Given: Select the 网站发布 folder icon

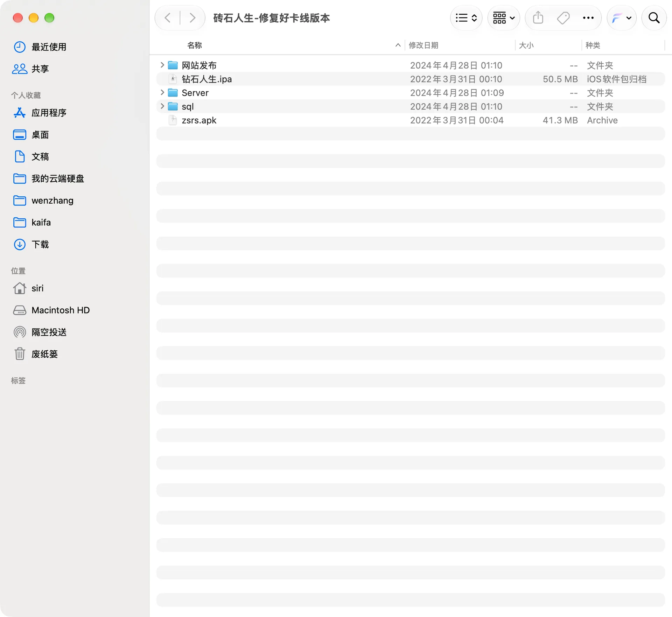Looking at the screenshot, I should (173, 65).
